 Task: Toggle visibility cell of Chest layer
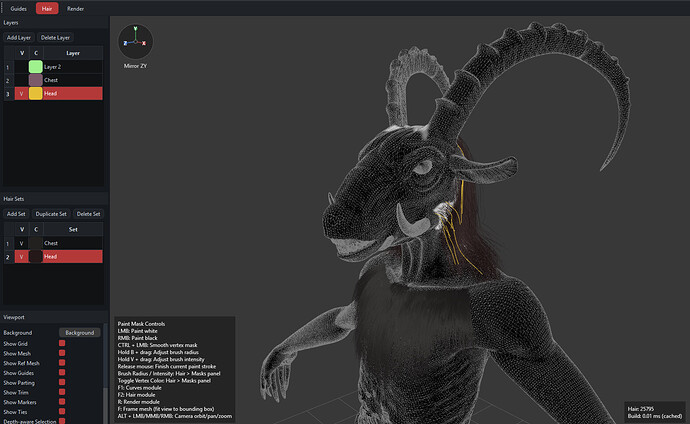point(22,80)
